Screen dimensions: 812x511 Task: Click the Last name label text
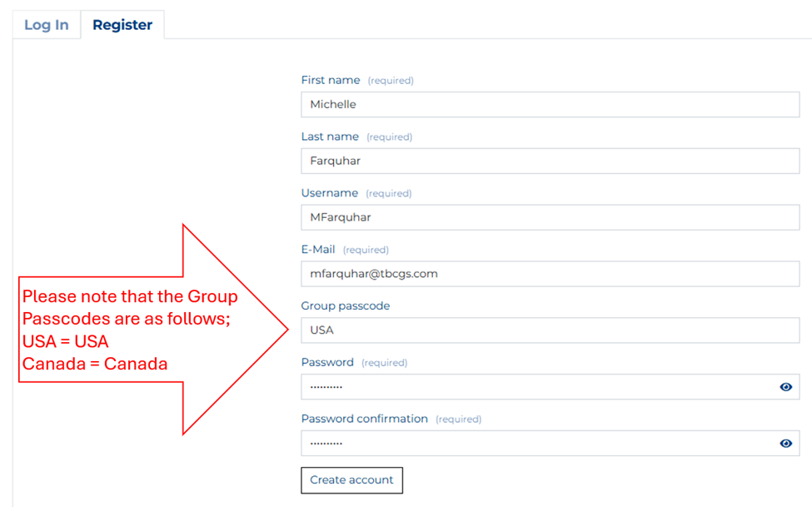330,137
